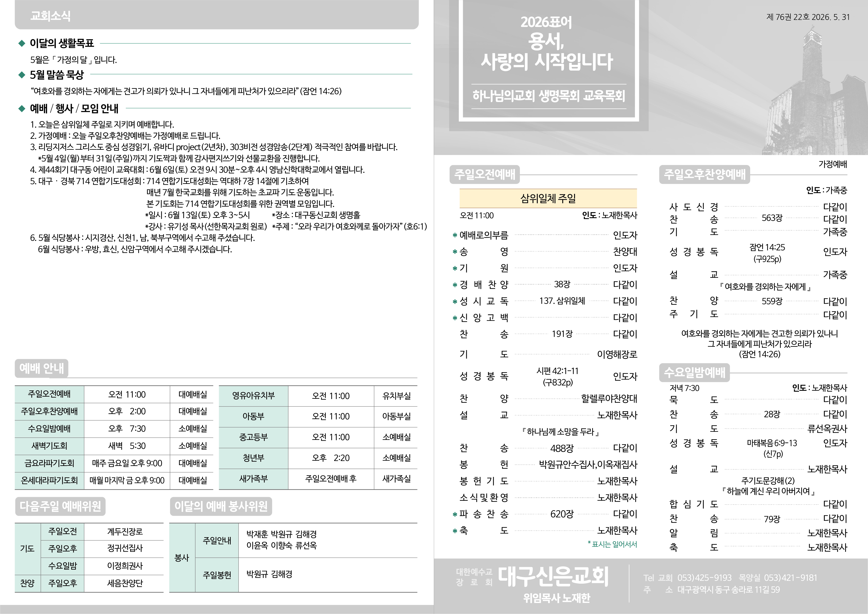Click the department cell '청년부'
Image resolution: width=868 pixels, height=614 pixels.
point(253,458)
